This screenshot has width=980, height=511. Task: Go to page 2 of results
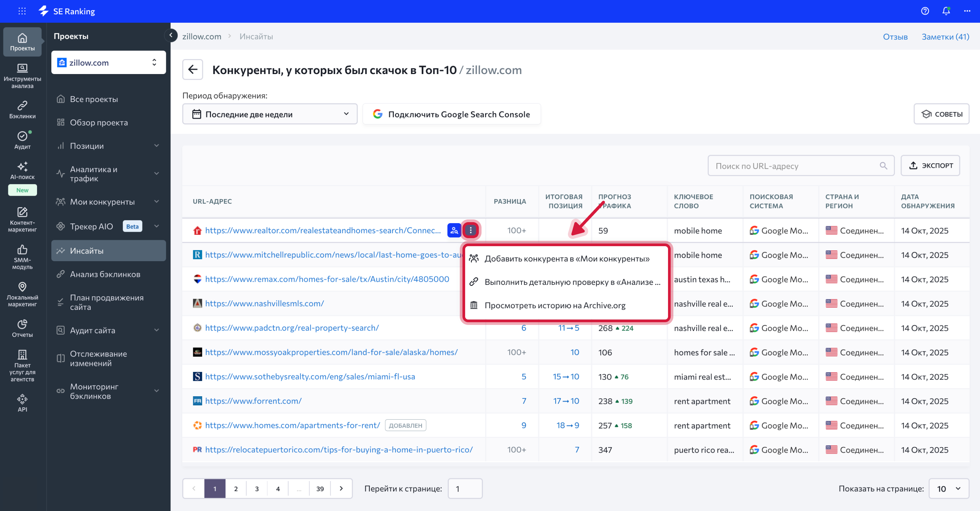tap(236, 489)
